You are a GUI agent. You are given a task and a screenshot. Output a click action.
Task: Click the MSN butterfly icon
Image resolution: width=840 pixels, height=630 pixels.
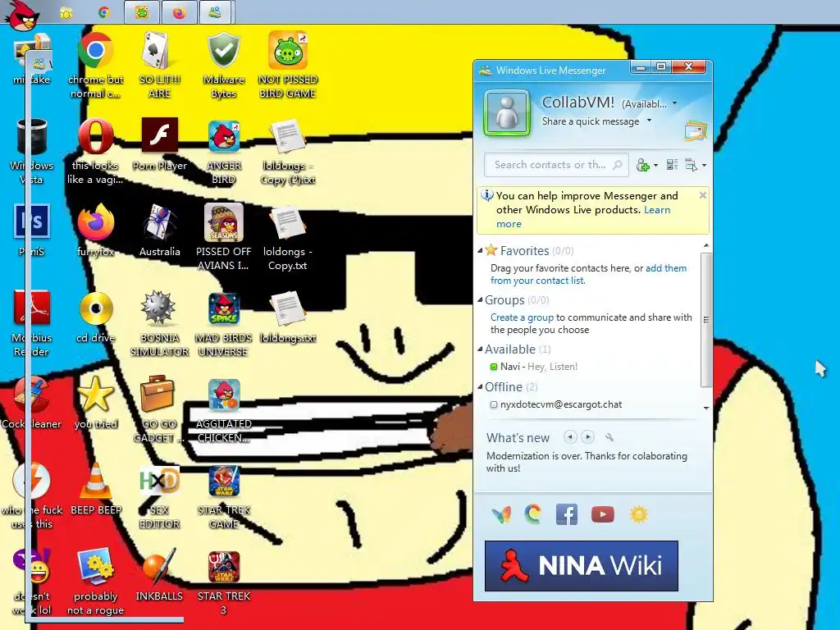[x=501, y=514]
